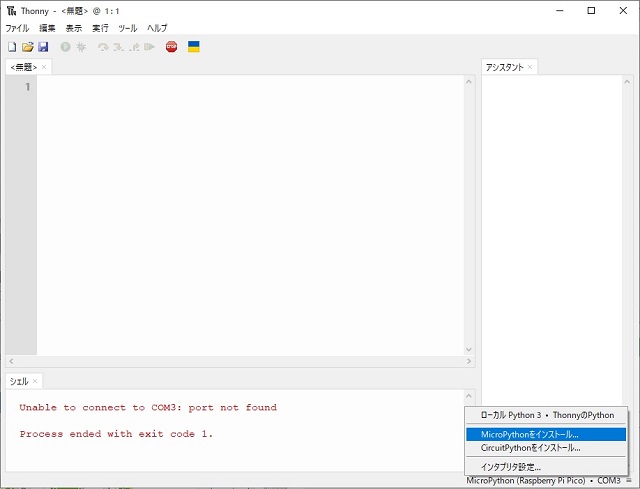Screen dimensions: 640x489
Task: Click the Step over icon
Action: [x=103, y=47]
